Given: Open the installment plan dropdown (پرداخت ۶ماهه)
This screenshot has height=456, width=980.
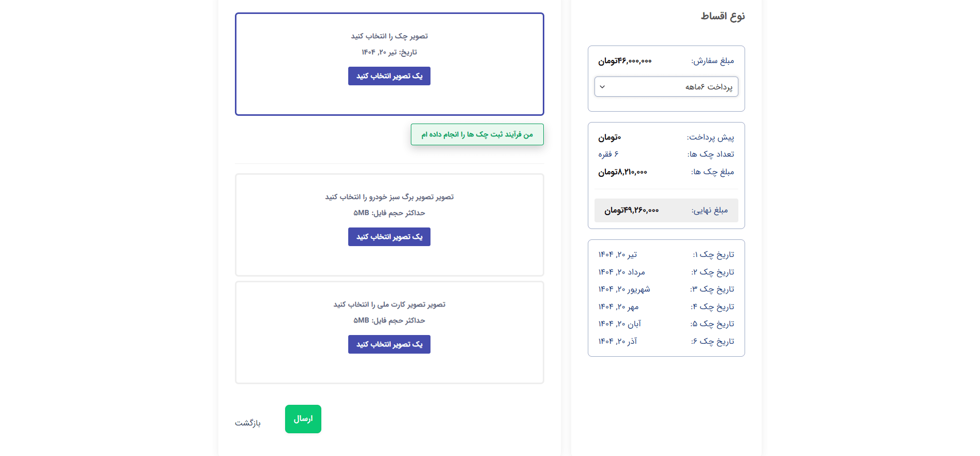Looking at the screenshot, I should pyautogui.click(x=666, y=87).
